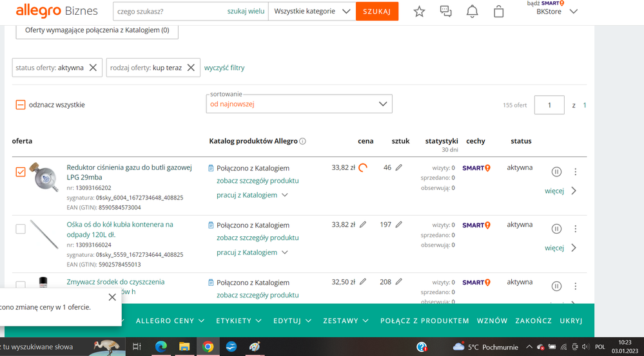Viewport: 644px width, 356px height.
Task: Open Task View on taskbar
Action: pyautogui.click(x=137, y=346)
